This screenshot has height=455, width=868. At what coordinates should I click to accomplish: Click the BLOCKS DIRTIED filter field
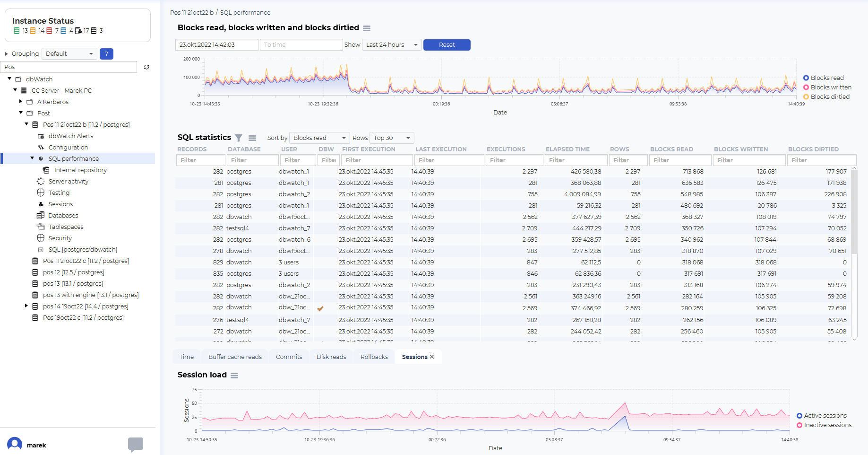click(822, 160)
